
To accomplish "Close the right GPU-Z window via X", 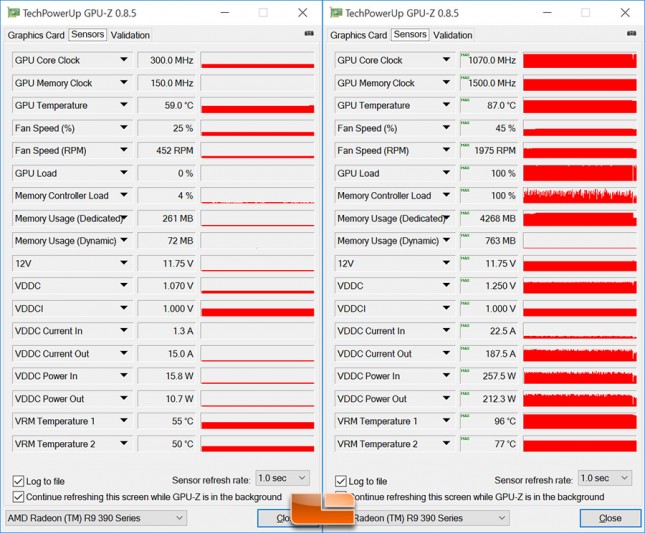I will tap(625, 13).
